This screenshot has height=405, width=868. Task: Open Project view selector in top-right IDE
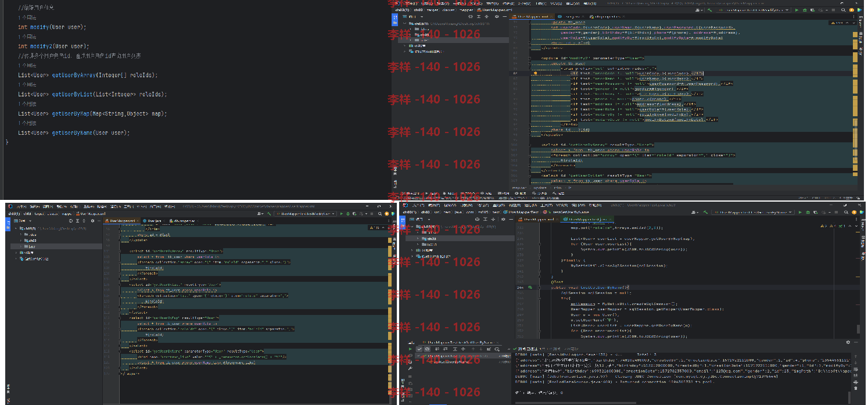pos(414,16)
